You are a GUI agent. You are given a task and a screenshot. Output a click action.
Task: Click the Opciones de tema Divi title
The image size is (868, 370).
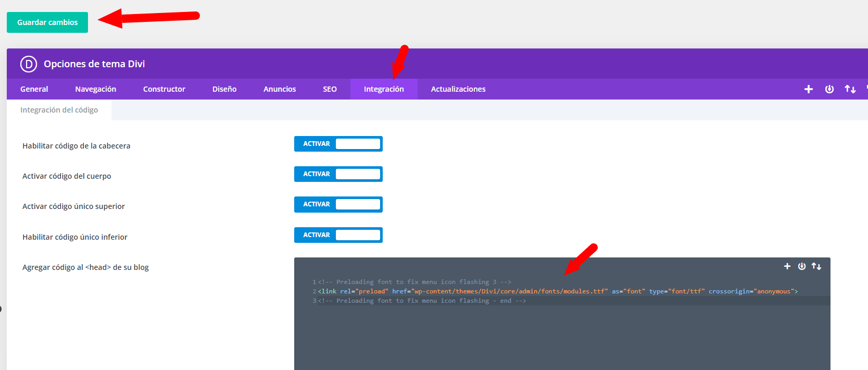tap(94, 64)
